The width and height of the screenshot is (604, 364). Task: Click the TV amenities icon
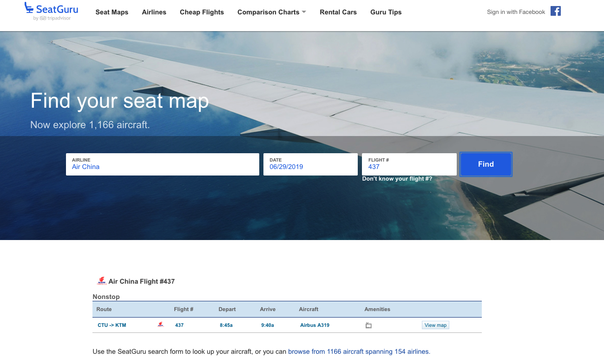coord(368,325)
